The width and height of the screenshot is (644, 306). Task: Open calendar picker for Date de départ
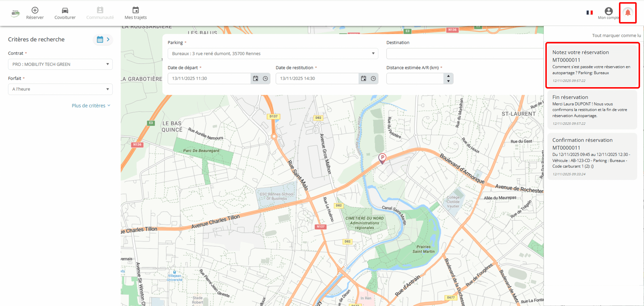[256, 78]
